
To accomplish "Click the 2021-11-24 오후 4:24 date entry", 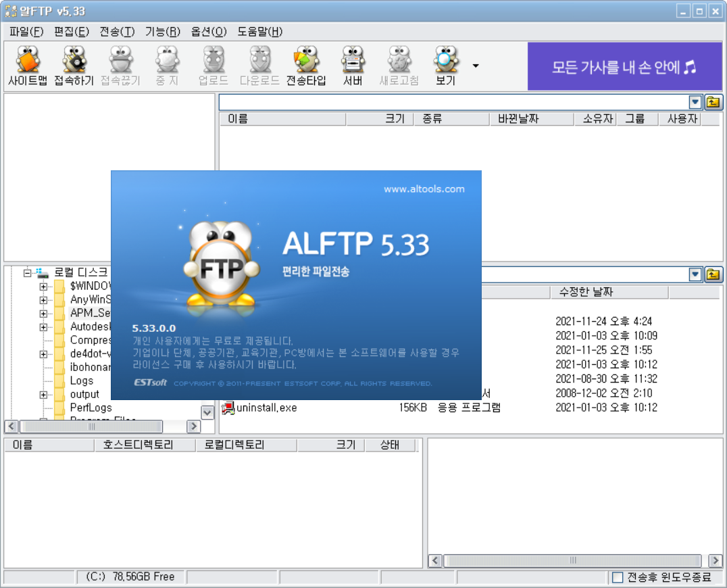I will (603, 321).
